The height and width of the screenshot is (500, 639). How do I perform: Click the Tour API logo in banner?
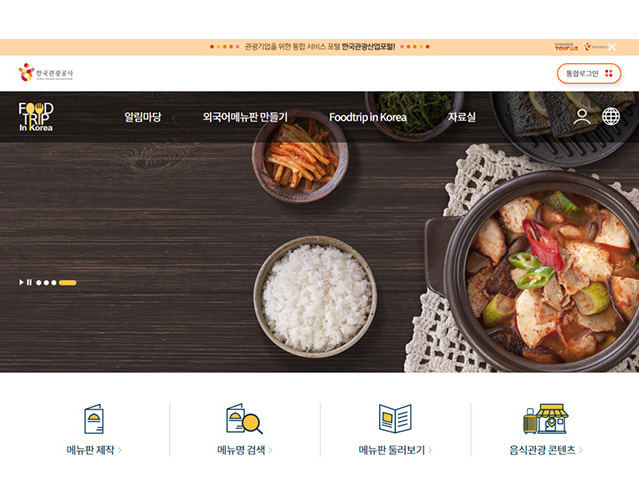coord(566,47)
